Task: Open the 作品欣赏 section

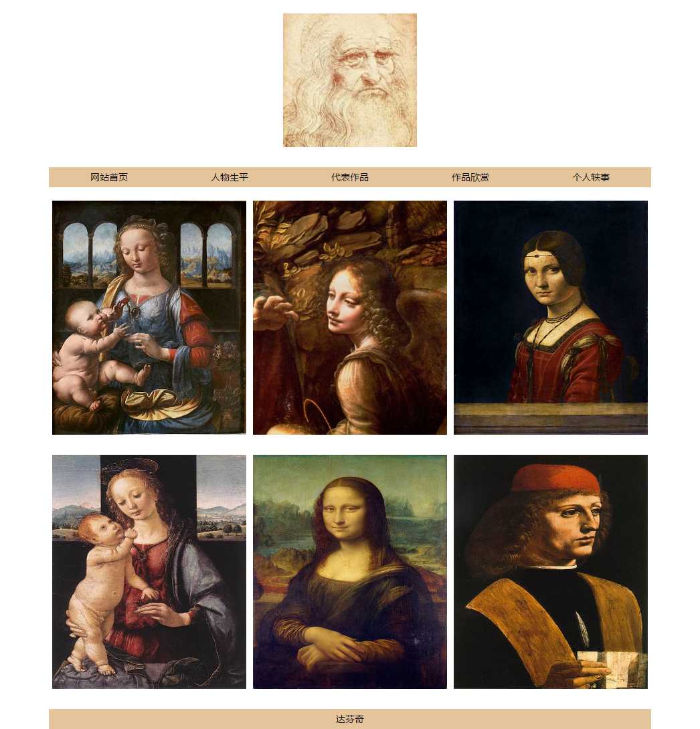Action: tap(470, 177)
